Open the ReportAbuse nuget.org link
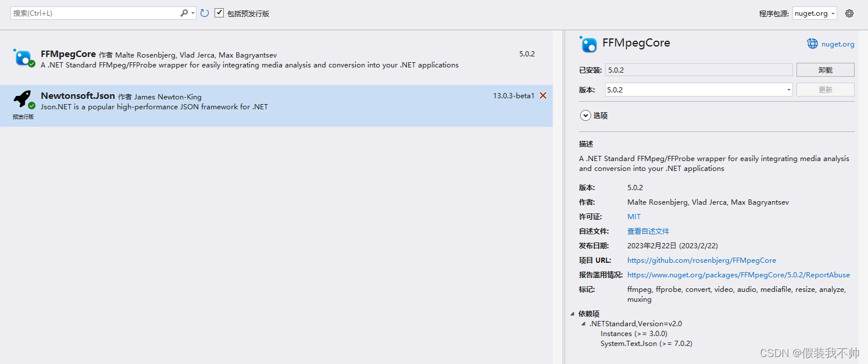 (738, 275)
